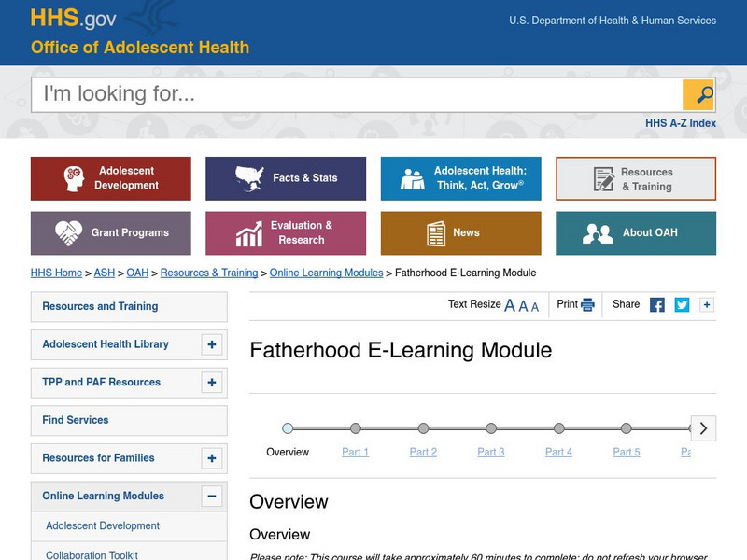Collapse the Online Learning Modules section
This screenshot has width=747, height=560.
(213, 497)
